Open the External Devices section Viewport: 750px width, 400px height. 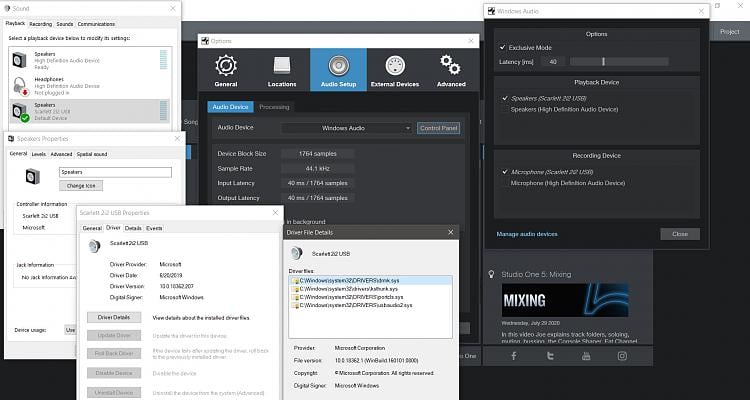[394, 70]
